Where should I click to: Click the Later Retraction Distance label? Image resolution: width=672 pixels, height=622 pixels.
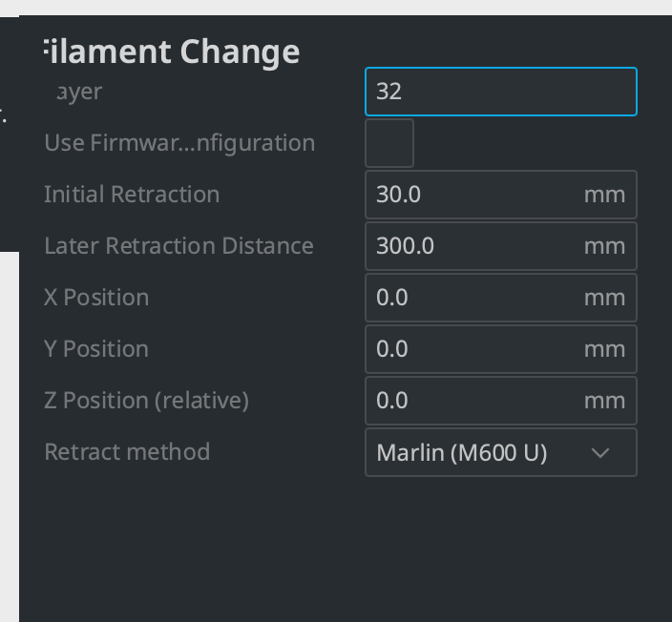[x=178, y=246]
